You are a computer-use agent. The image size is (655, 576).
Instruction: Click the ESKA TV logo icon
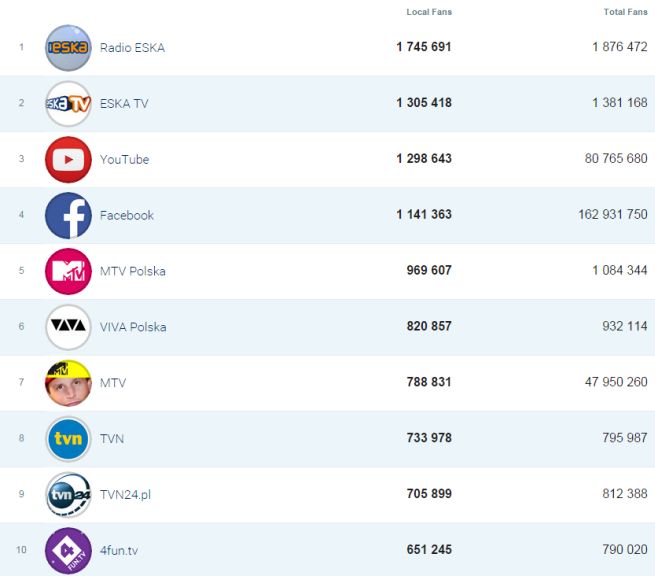point(68,104)
